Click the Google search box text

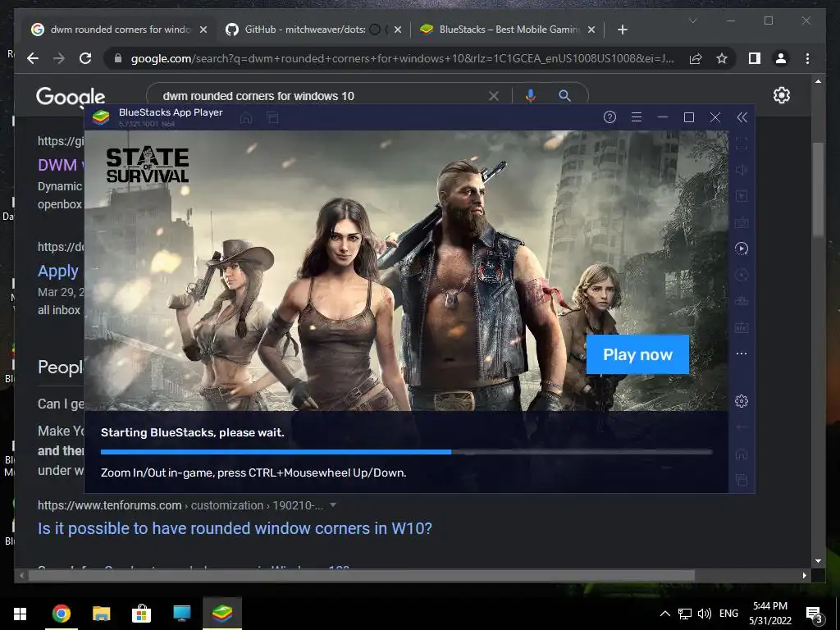pos(258,96)
